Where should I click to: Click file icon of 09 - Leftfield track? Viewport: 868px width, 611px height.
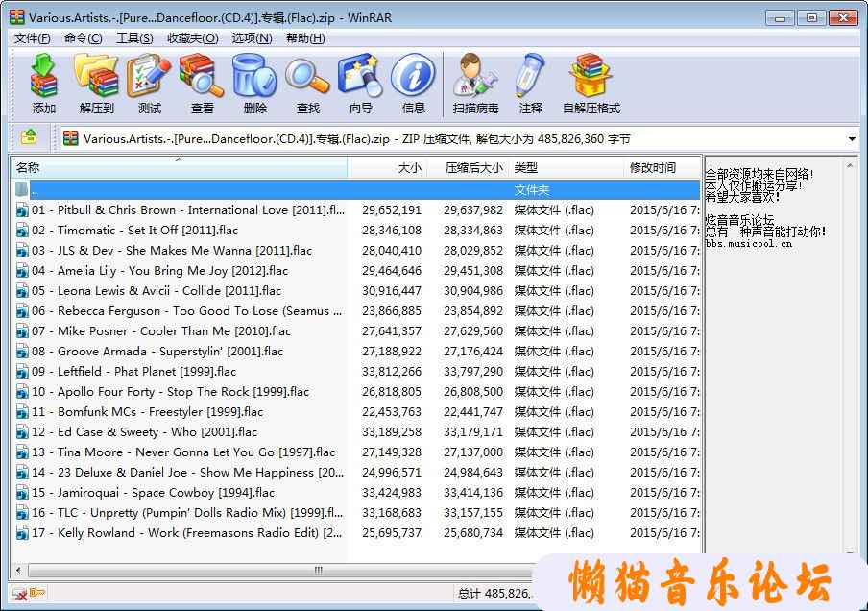(22, 372)
